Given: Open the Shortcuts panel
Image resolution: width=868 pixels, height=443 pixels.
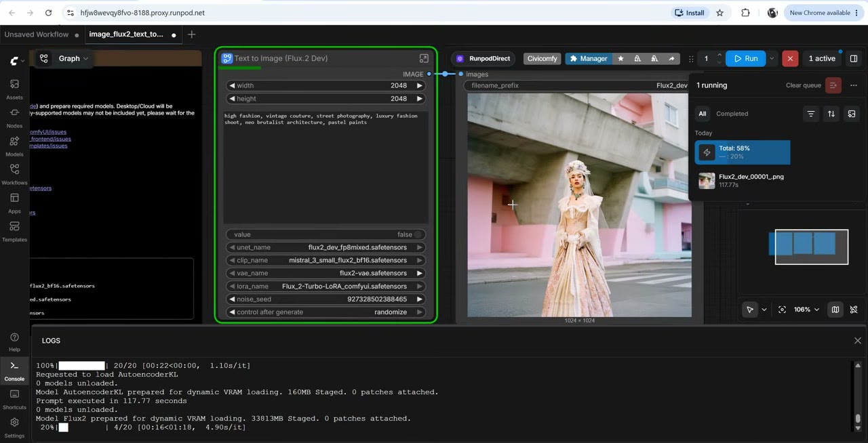Looking at the screenshot, I should click(x=14, y=399).
